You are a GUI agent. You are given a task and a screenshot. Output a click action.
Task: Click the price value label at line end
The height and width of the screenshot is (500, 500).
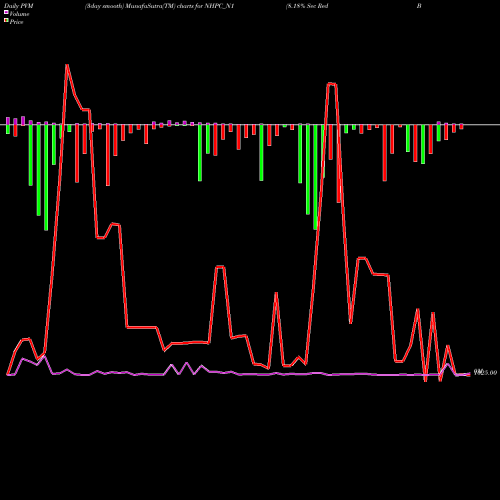pyautogui.click(x=485, y=372)
